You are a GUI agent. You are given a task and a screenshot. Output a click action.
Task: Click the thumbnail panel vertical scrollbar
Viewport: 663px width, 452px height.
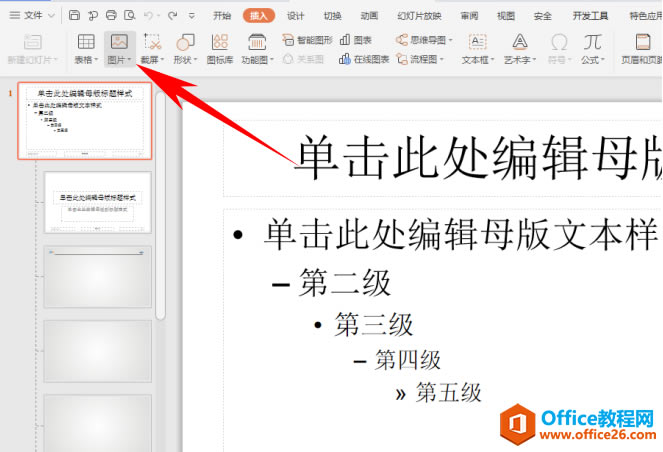point(160,206)
